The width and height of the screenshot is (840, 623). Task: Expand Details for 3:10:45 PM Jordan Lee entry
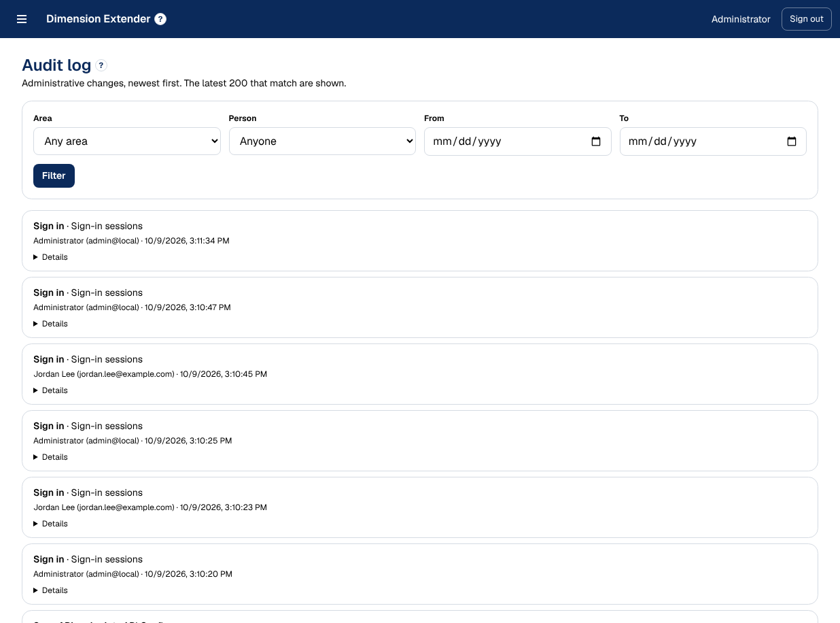51,390
